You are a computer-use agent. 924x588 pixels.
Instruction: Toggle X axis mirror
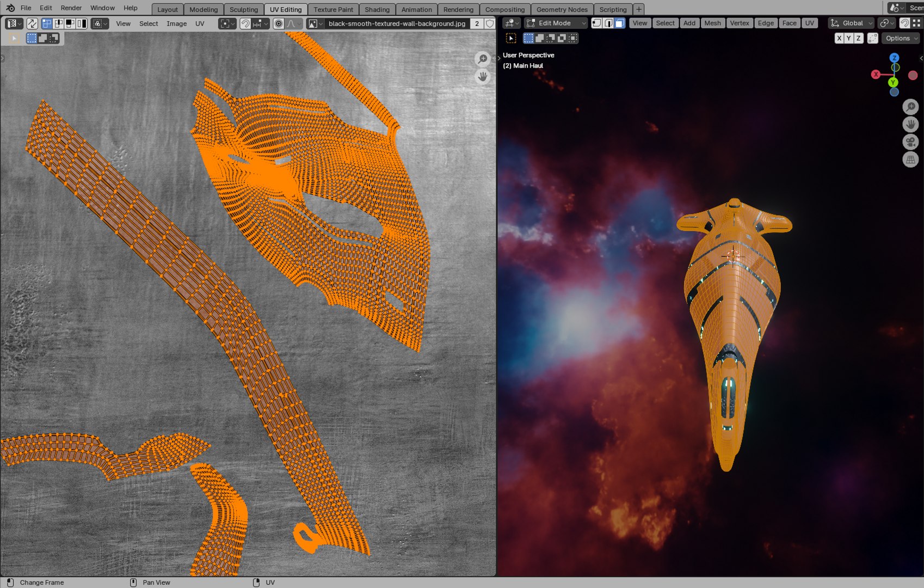pos(839,38)
